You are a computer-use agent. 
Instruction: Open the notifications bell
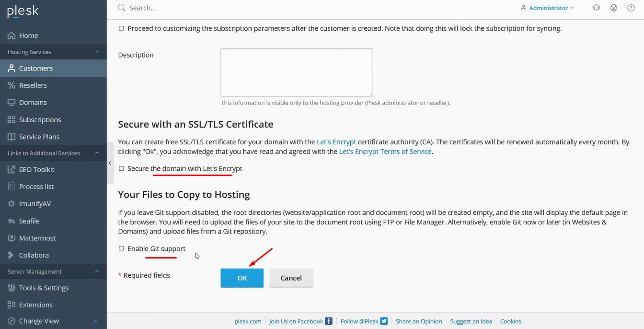pos(596,8)
